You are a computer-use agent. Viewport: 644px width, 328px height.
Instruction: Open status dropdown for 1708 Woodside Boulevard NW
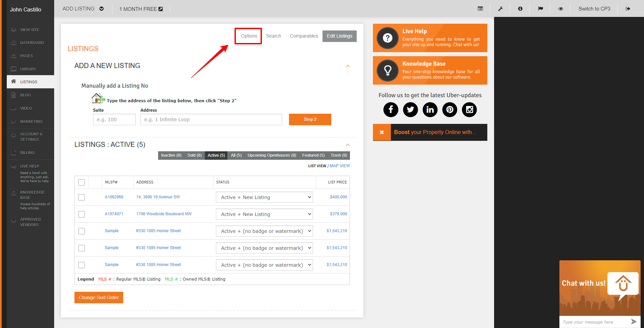pyautogui.click(x=264, y=214)
